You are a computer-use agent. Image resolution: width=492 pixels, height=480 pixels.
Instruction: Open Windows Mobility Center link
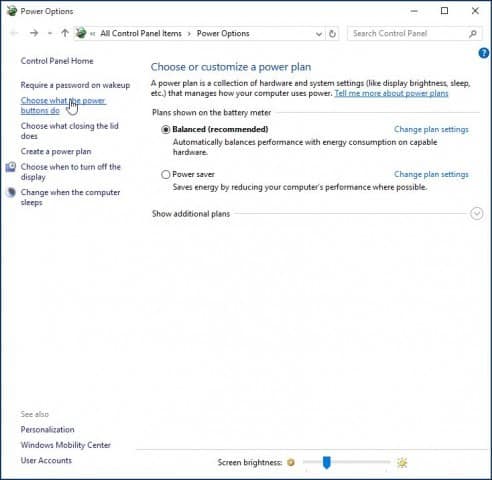pyautogui.click(x=66, y=445)
